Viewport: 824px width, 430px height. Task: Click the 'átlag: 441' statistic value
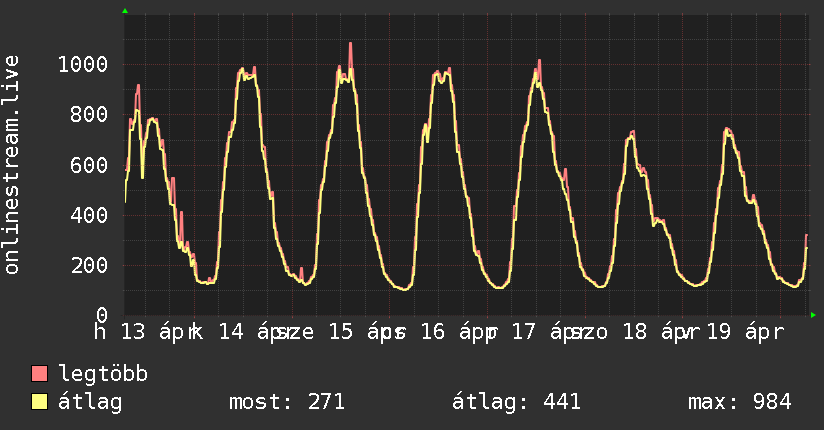coord(517,402)
